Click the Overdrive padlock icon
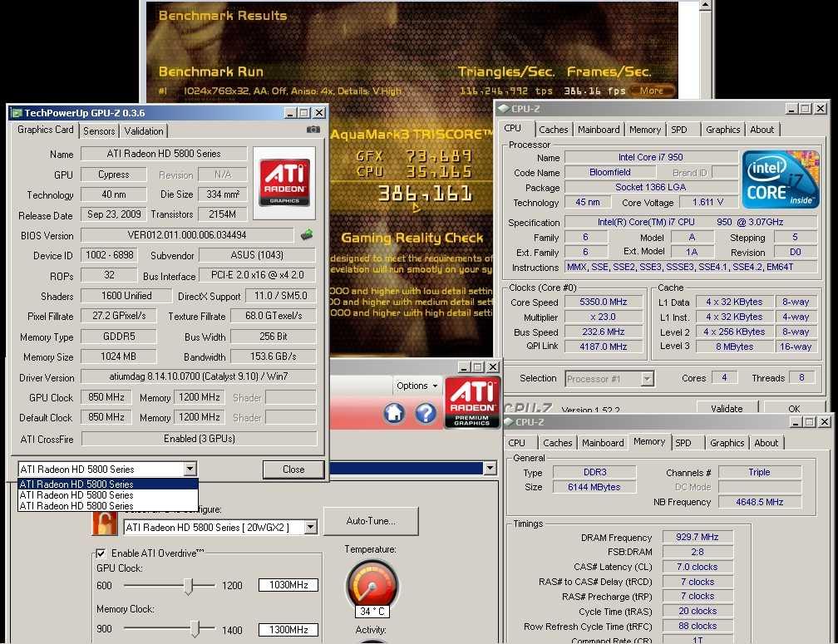The height and width of the screenshot is (644, 838). click(x=104, y=522)
